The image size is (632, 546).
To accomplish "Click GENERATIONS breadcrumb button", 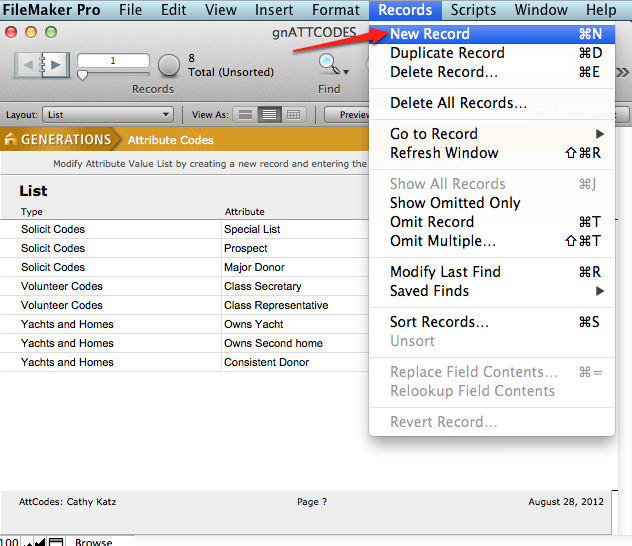I will coord(60,139).
